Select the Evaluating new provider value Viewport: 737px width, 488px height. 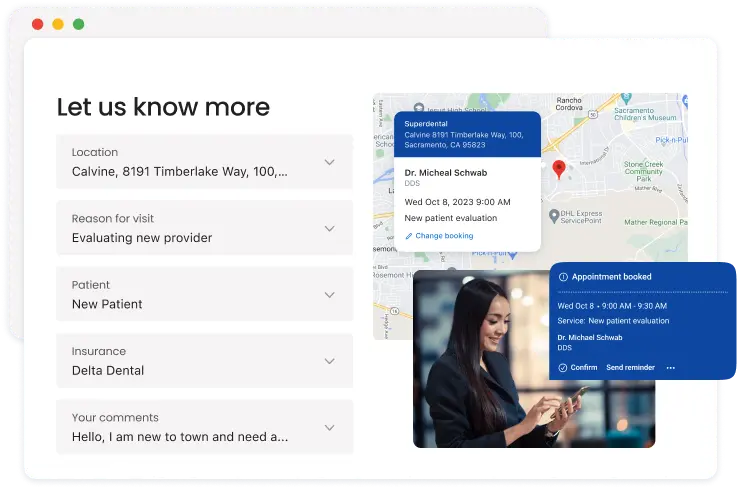pos(142,238)
